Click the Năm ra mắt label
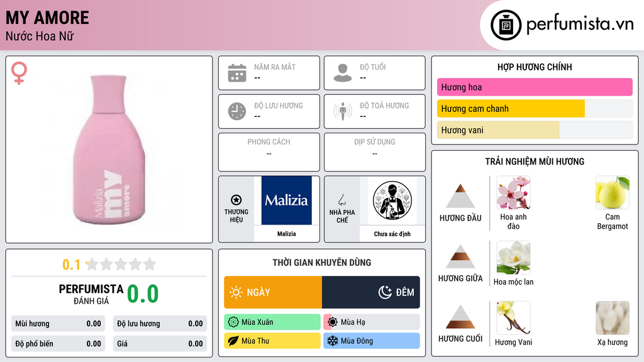 275,67
